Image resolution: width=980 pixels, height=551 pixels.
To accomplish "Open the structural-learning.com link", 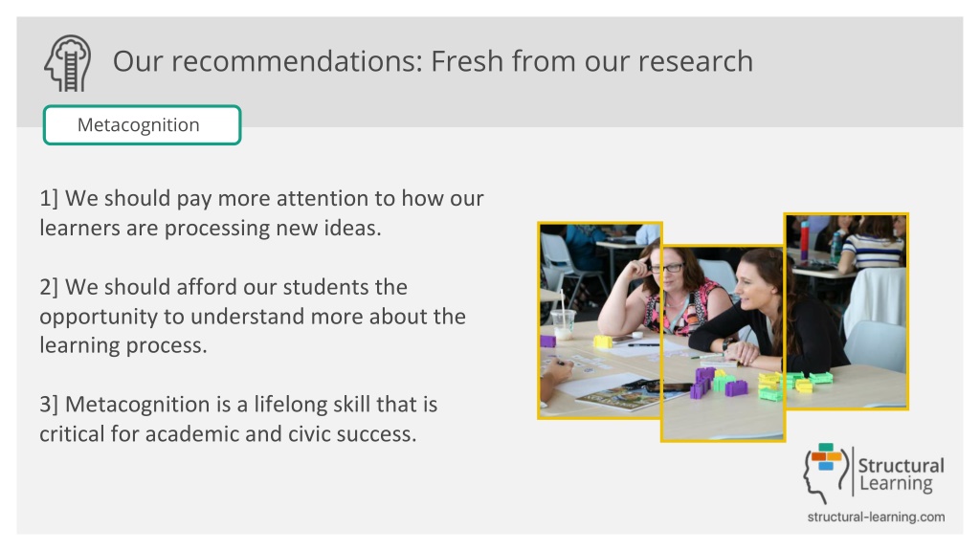I will tap(876, 517).
